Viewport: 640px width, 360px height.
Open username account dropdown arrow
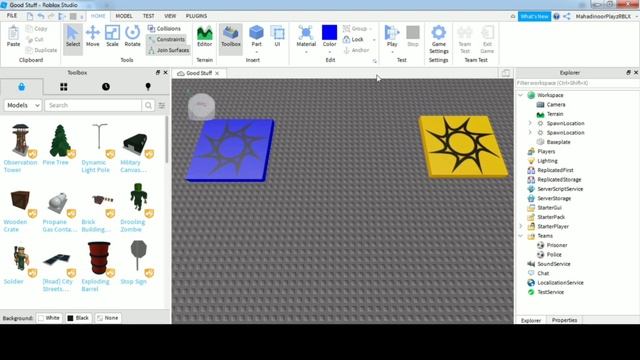636,16
